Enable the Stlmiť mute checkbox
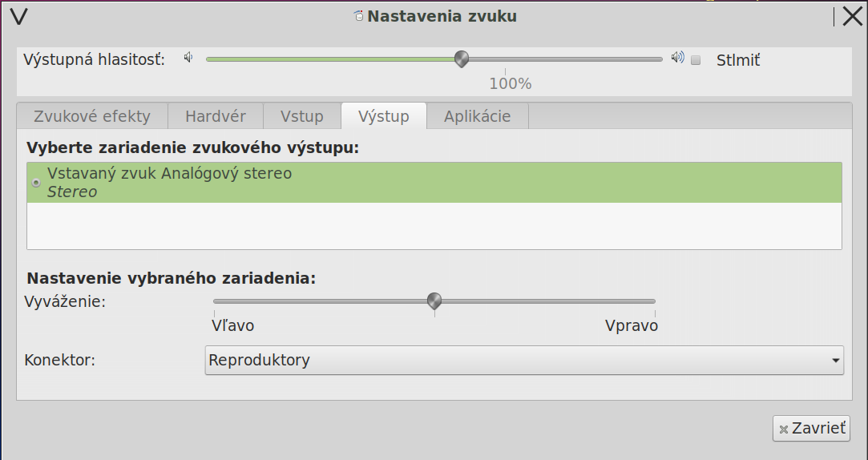The image size is (868, 460). pos(696,60)
